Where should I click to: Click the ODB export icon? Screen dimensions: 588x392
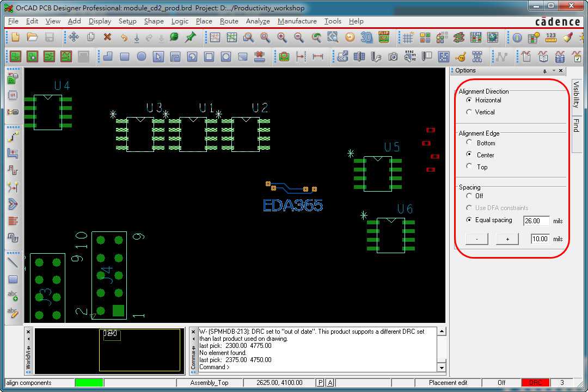pyautogui.click(x=342, y=57)
